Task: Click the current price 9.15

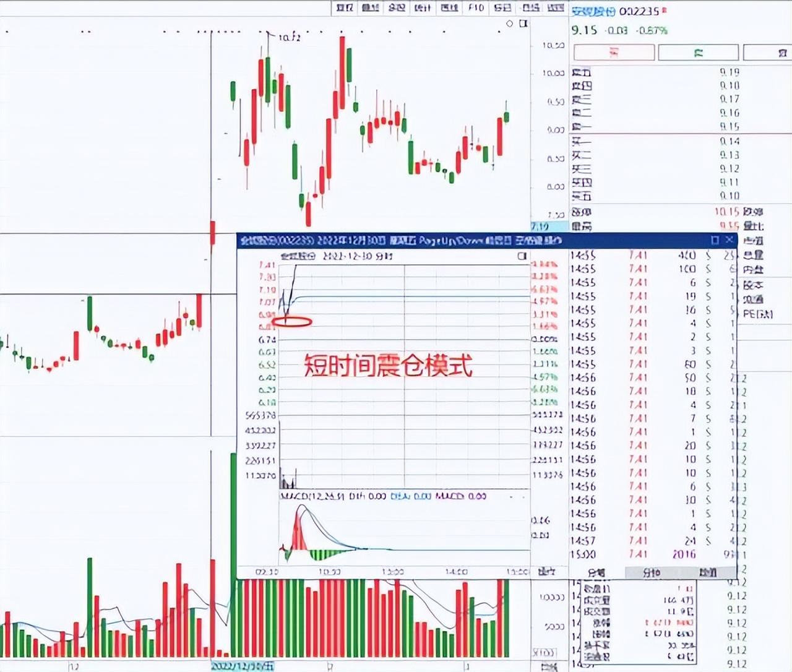Action: [x=584, y=30]
